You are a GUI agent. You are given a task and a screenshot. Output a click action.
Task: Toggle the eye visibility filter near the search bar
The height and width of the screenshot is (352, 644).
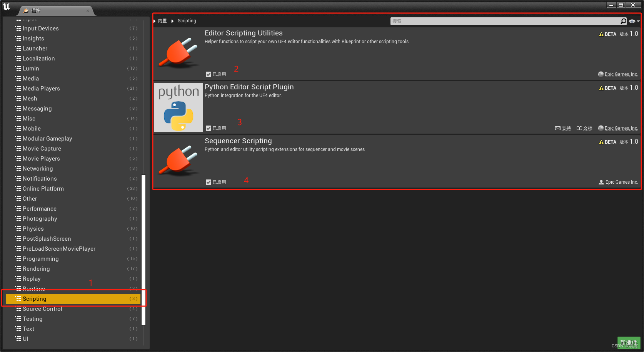(x=632, y=21)
